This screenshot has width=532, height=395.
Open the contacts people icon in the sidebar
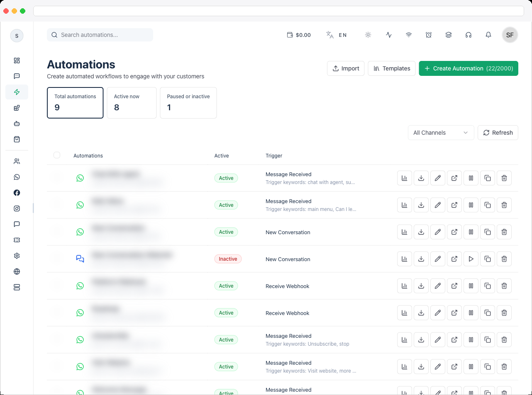click(17, 161)
